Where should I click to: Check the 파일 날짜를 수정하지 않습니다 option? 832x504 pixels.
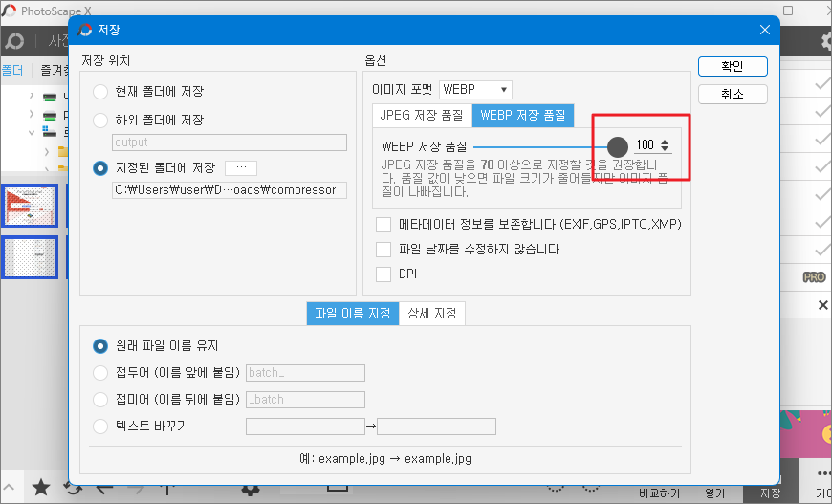coord(383,250)
